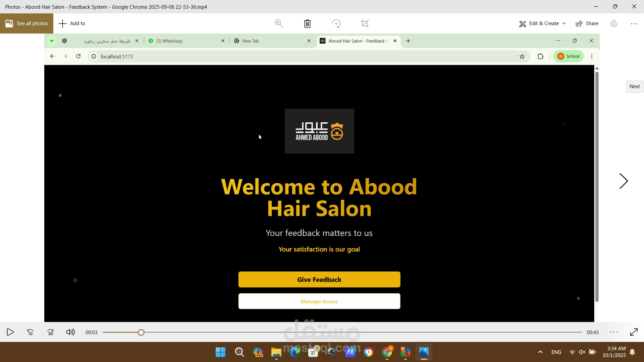Click the Photos app taskbar icon

tap(424, 352)
